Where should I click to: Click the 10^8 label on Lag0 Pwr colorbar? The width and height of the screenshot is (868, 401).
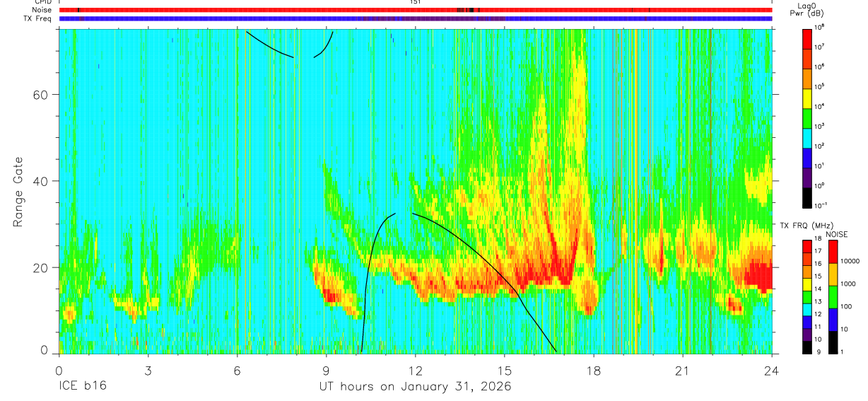click(820, 27)
